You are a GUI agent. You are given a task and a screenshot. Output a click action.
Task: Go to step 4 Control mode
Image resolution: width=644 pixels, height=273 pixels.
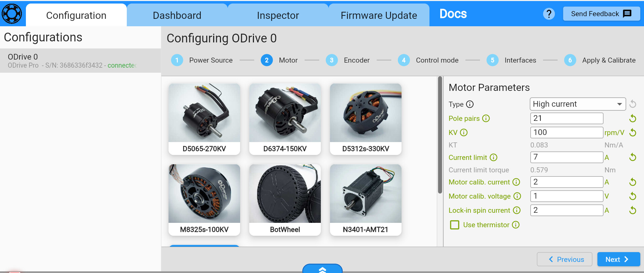tap(428, 60)
